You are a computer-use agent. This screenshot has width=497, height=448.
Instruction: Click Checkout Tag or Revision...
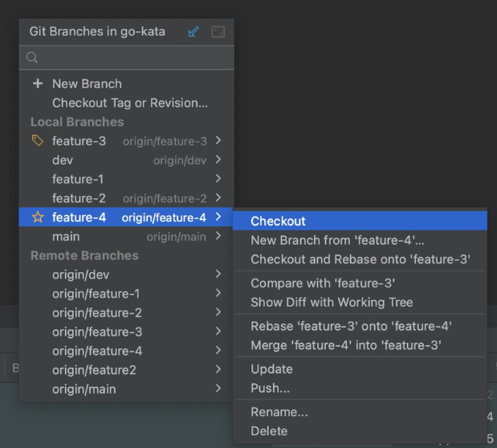click(129, 103)
